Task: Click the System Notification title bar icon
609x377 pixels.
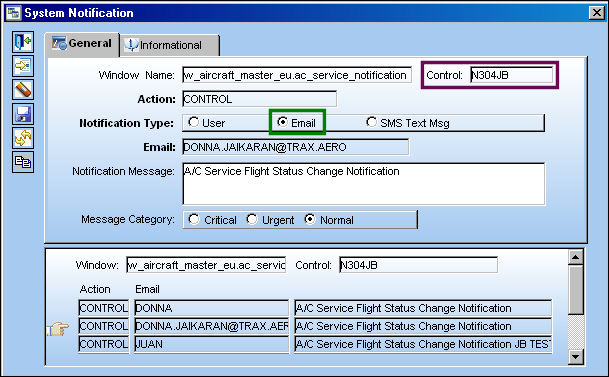Action: coord(13,13)
